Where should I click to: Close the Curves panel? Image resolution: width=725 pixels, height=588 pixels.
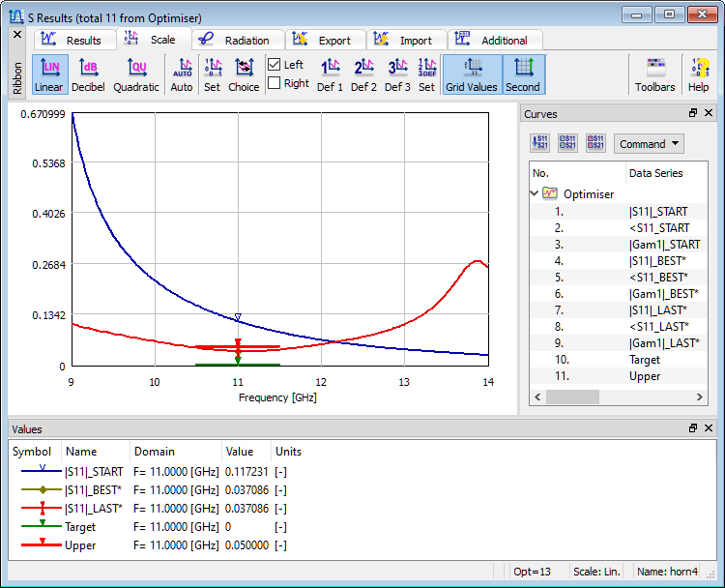709,113
